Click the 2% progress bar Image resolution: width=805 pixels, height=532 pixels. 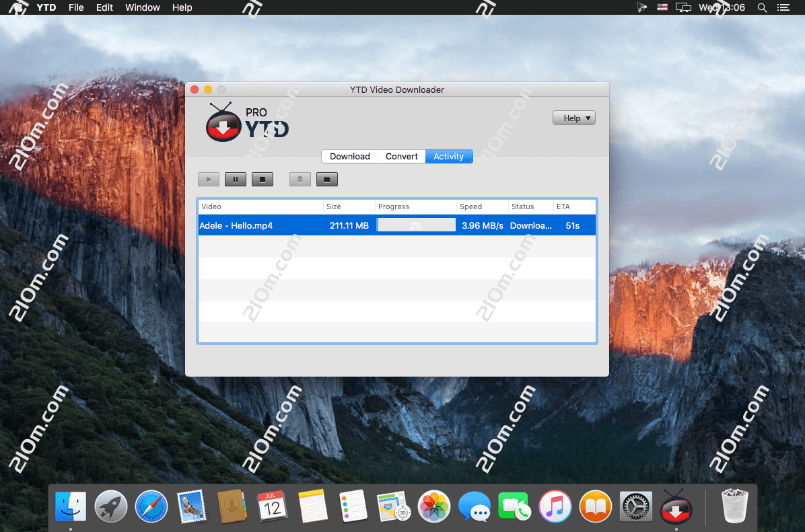417,225
